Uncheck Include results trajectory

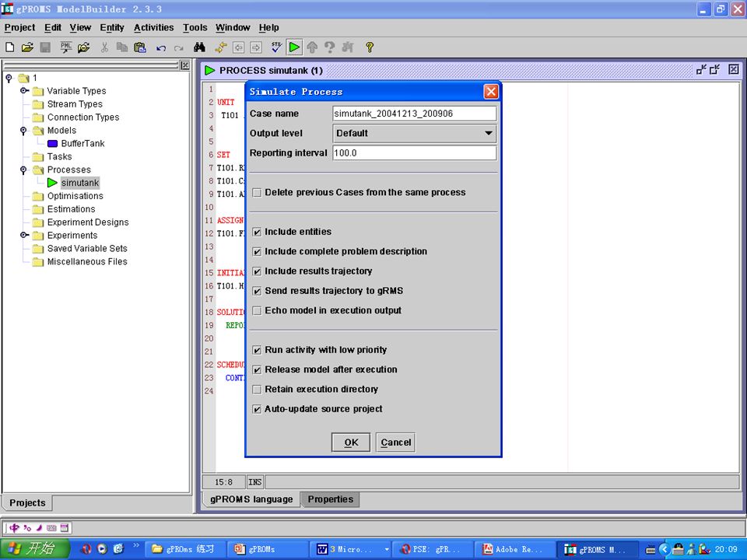coord(257,271)
